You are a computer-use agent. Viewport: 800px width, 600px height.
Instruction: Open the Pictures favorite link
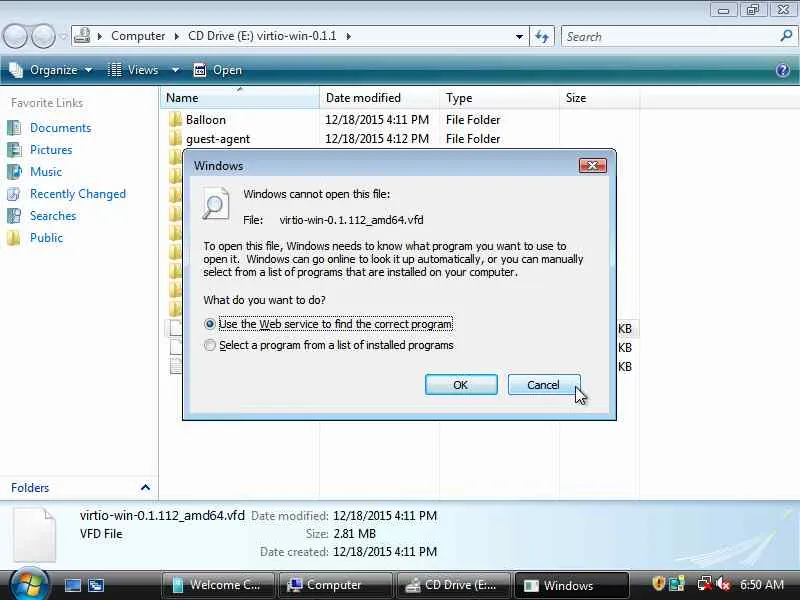point(51,149)
